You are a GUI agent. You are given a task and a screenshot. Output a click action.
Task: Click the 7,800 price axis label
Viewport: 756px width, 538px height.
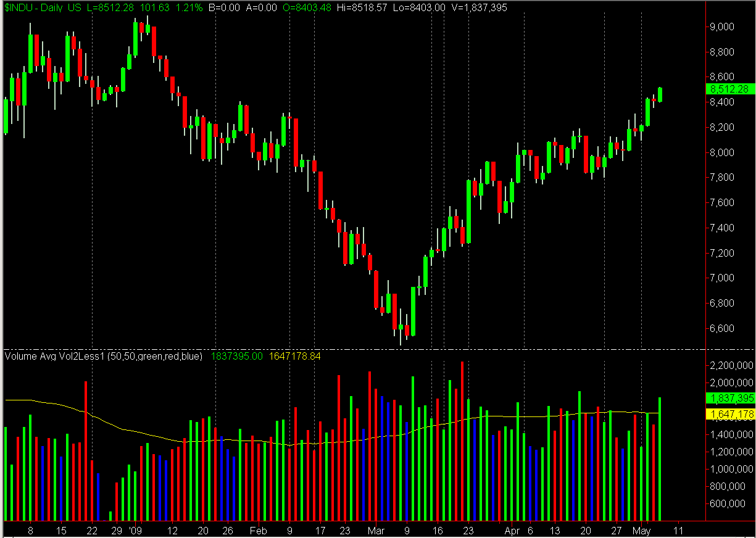coord(721,177)
